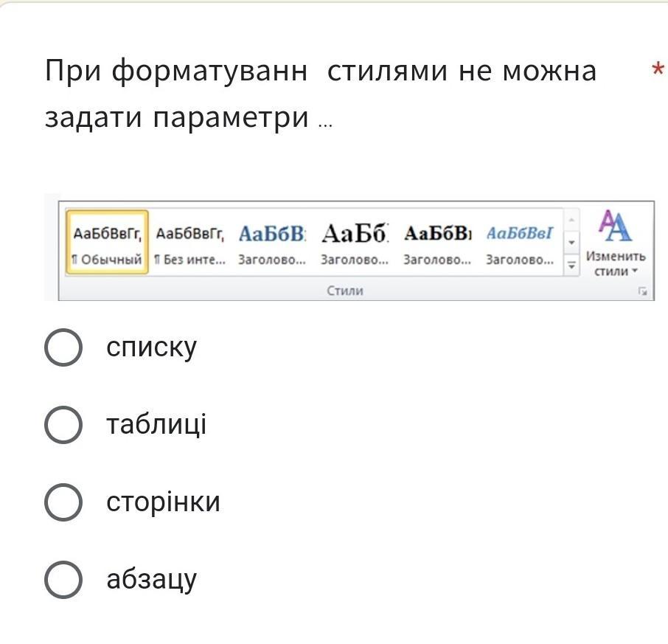
Task: Pick the "сторінки" radio option
Action: point(63,502)
